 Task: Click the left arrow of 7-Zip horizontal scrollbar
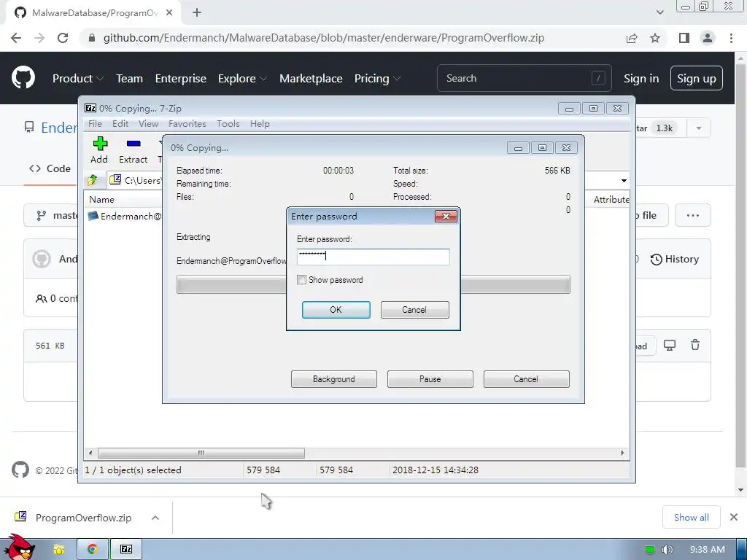[x=91, y=453]
